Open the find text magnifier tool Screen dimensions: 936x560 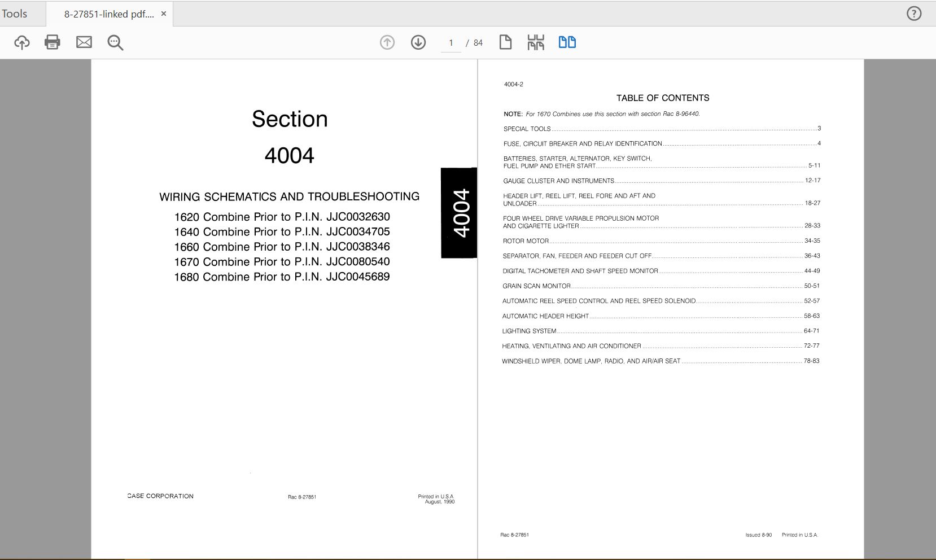116,42
